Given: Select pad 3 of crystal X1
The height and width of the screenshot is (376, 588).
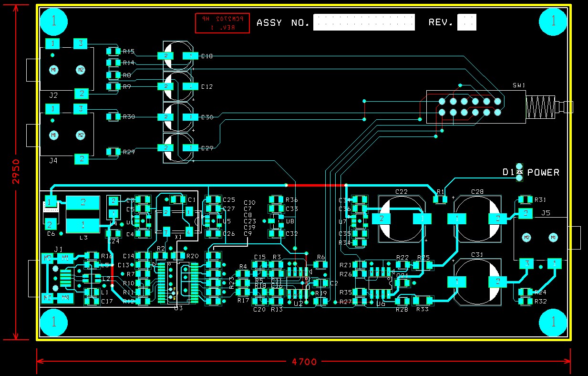Looking at the screenshot, I should 166,232.
